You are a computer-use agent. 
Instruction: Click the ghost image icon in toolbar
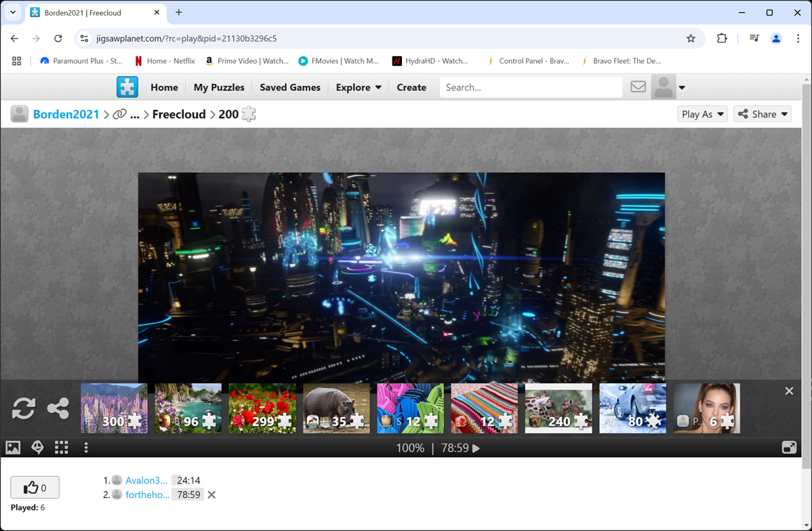[x=37, y=448]
